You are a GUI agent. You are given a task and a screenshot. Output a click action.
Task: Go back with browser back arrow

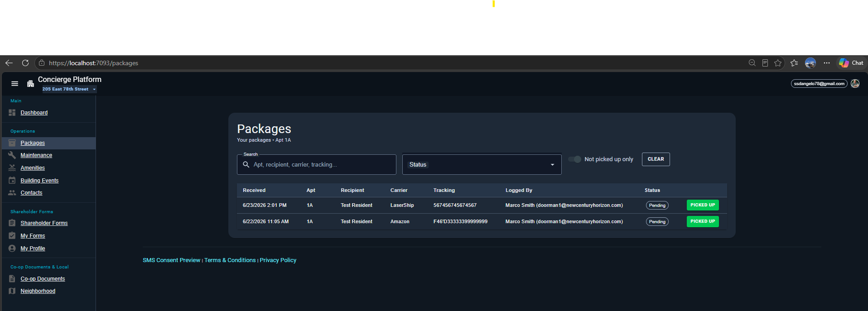point(9,63)
